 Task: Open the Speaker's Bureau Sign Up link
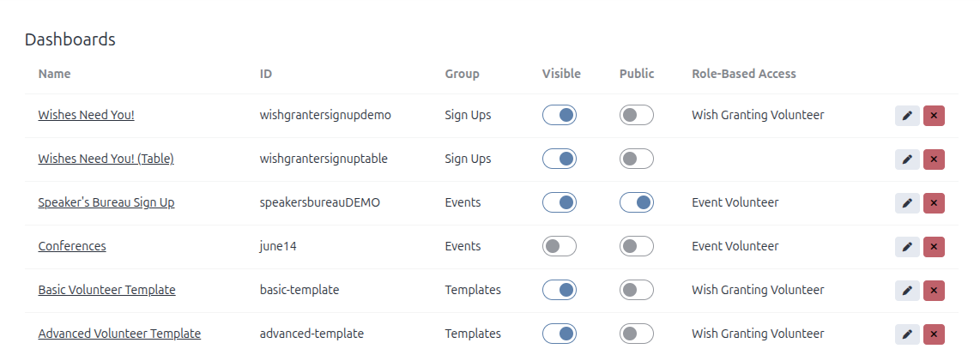pyautogui.click(x=106, y=202)
